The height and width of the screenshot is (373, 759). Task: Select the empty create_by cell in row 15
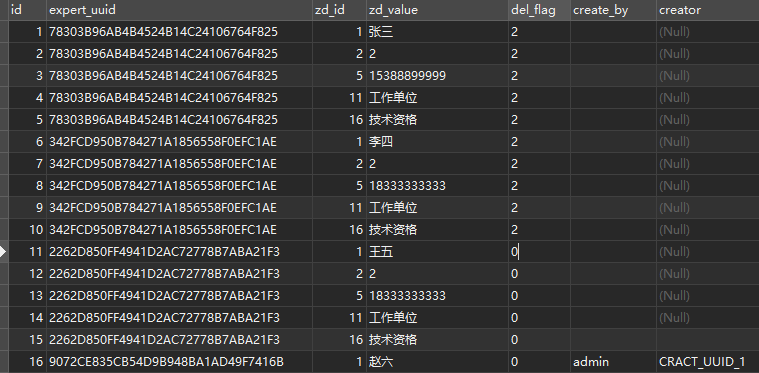(613, 339)
